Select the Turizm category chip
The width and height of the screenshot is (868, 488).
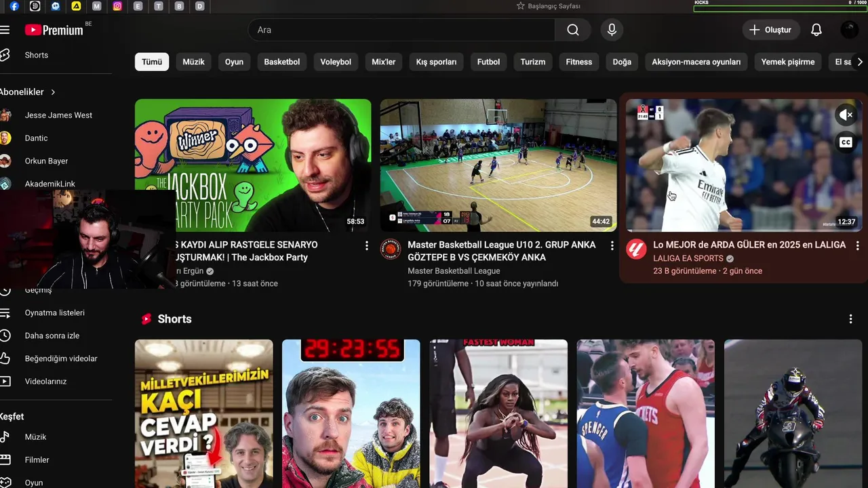(533, 62)
